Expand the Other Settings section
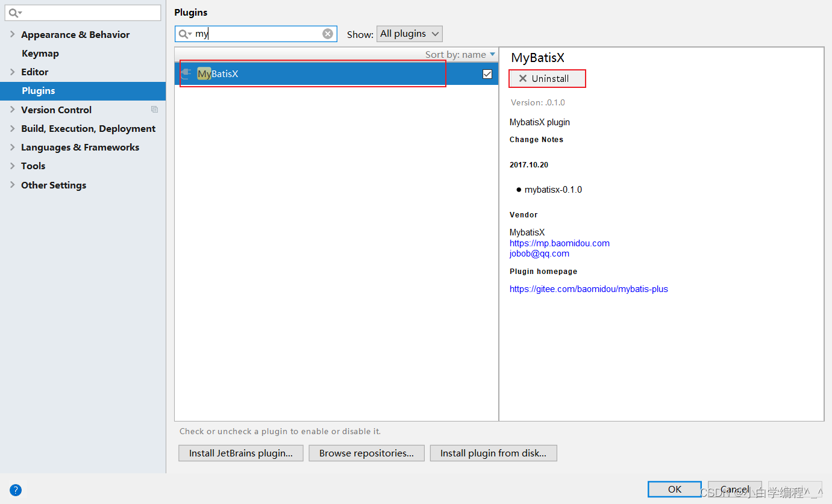The image size is (832, 504). coord(12,185)
